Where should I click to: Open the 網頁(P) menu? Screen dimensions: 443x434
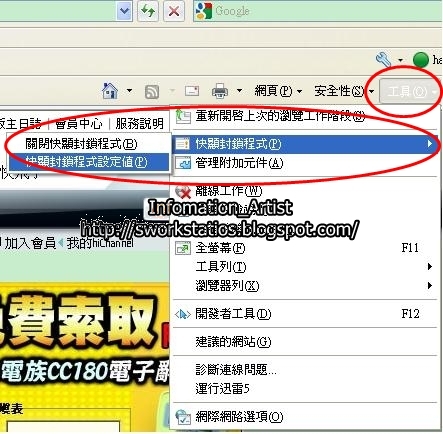click(278, 91)
